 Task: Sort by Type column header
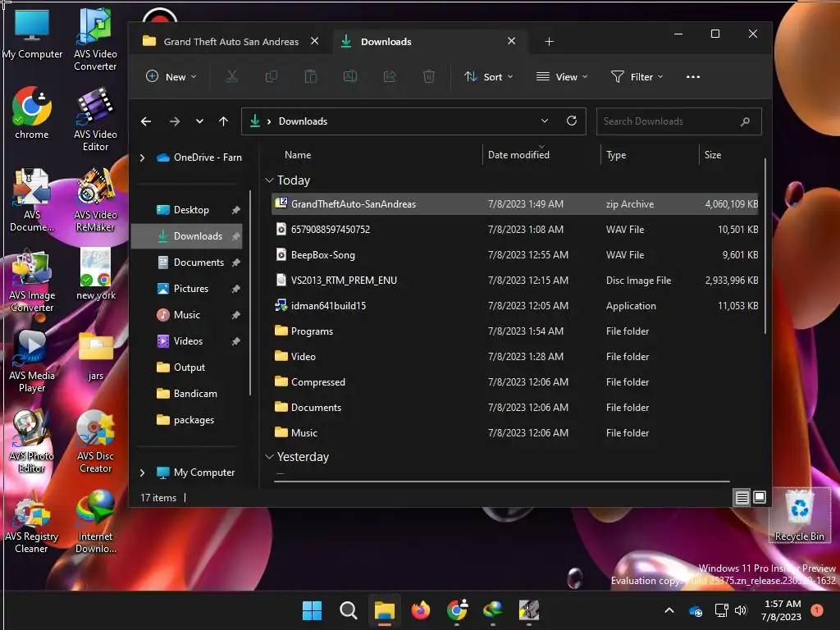616,155
